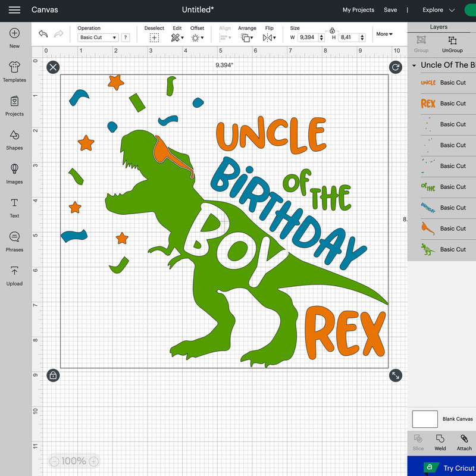476x476 pixels.
Task: Open the Operation dropdown
Action: click(x=97, y=37)
